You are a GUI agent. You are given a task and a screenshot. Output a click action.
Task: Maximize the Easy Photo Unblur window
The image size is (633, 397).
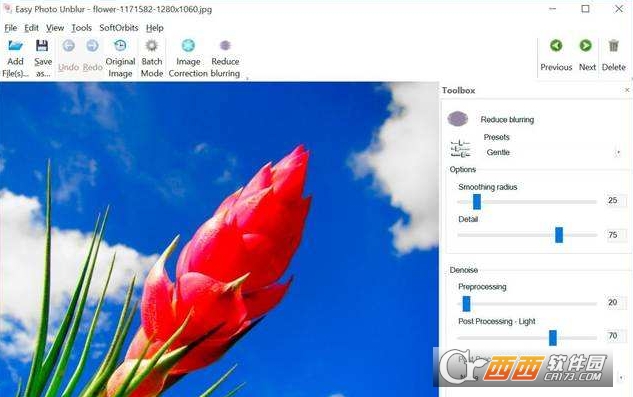(585, 9)
